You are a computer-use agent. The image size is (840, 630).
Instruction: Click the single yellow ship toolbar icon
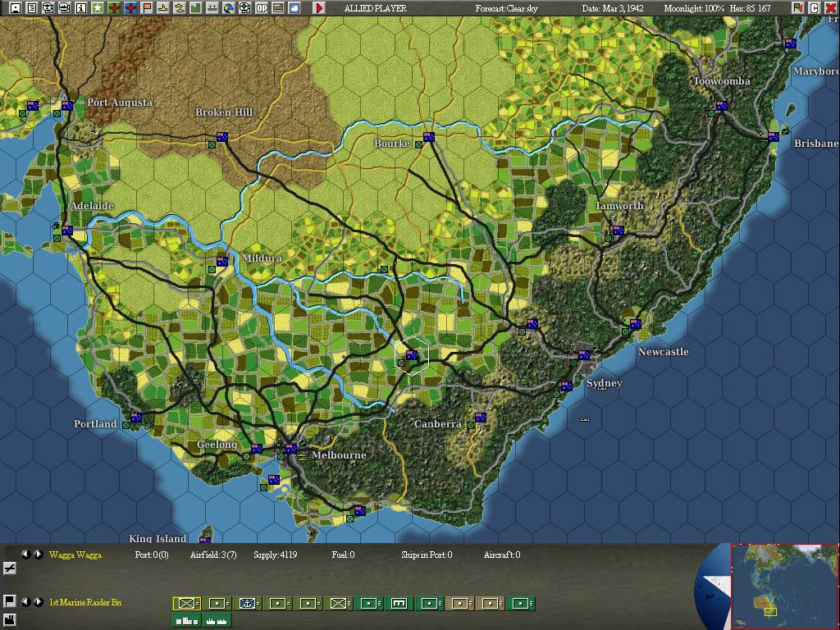click(163, 8)
